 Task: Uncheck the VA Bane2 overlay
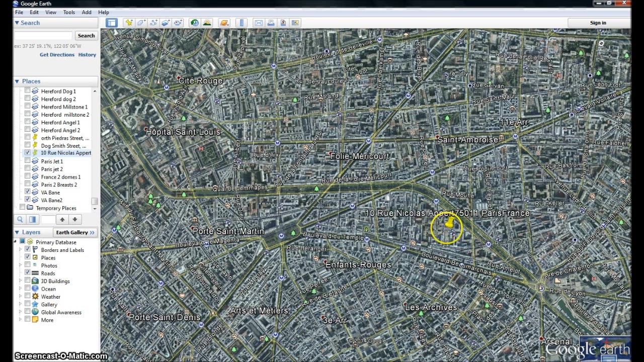pyautogui.click(x=28, y=200)
